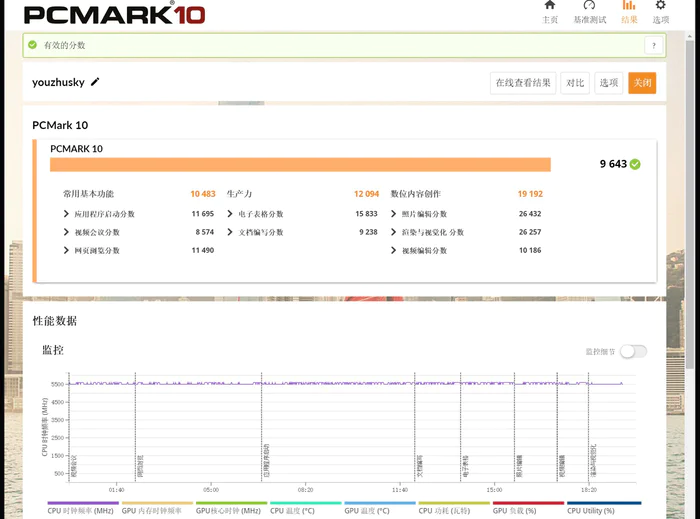Click the 视频编辑分数 value 10 186

[x=530, y=250]
